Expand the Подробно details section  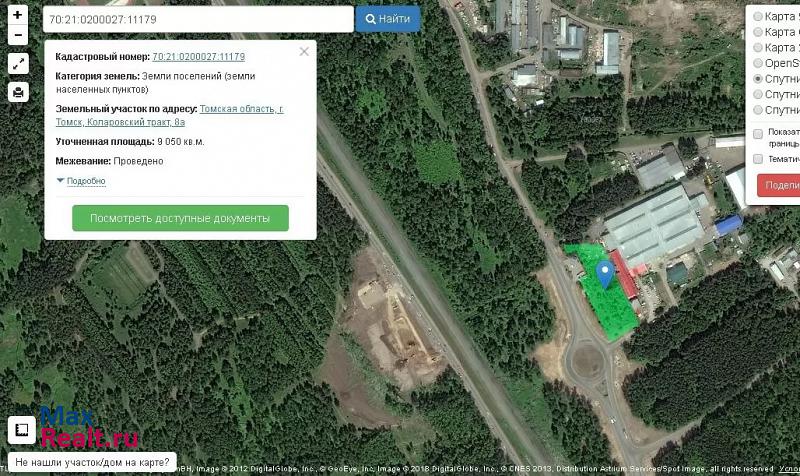[85, 181]
